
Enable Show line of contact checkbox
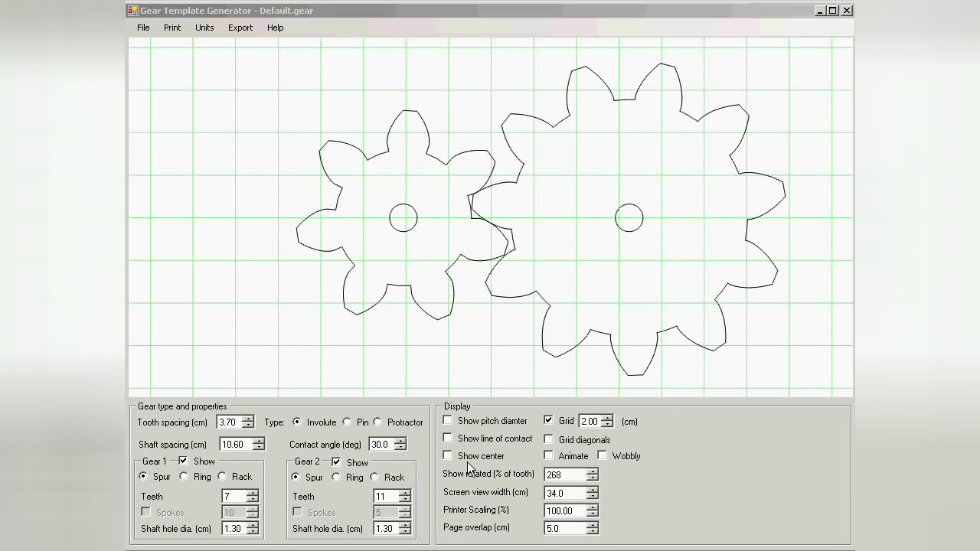pyautogui.click(x=448, y=438)
